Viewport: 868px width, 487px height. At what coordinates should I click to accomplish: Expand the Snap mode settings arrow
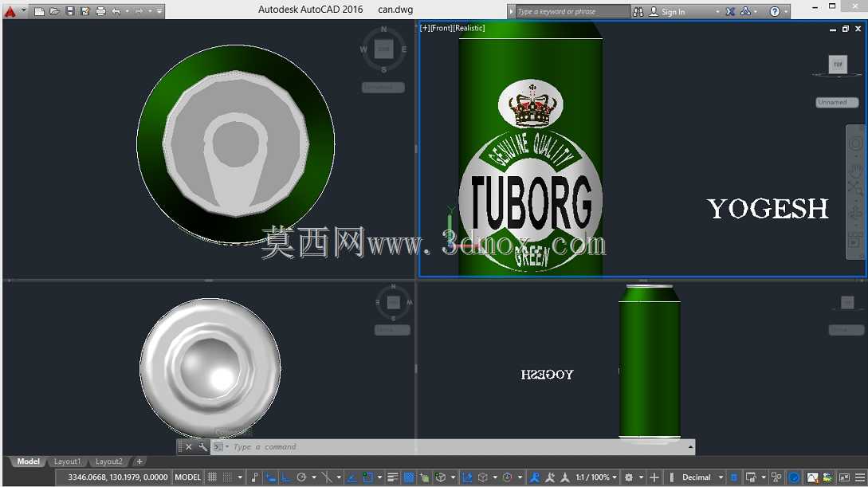(240, 477)
